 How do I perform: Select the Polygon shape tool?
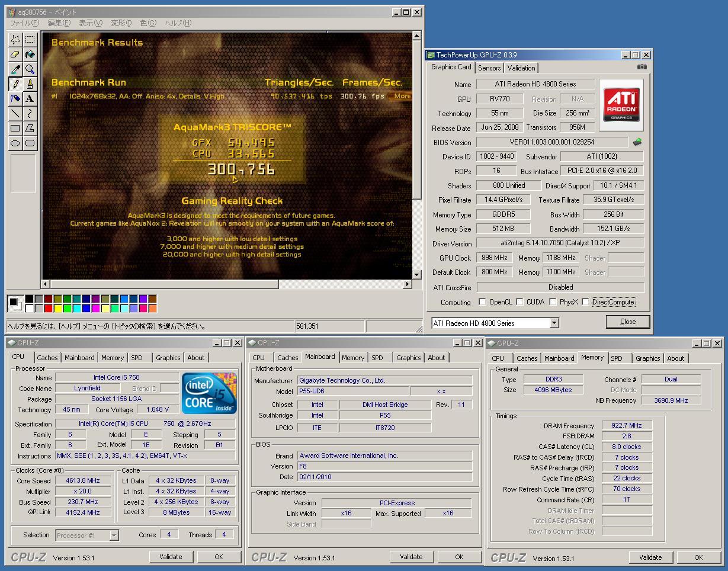tap(30, 129)
